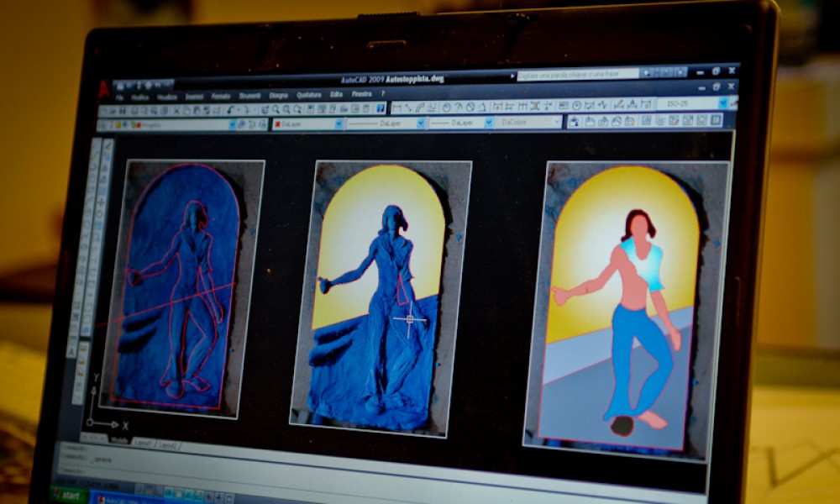Select the Multiline Text A tool on left toolbar

point(71,352)
